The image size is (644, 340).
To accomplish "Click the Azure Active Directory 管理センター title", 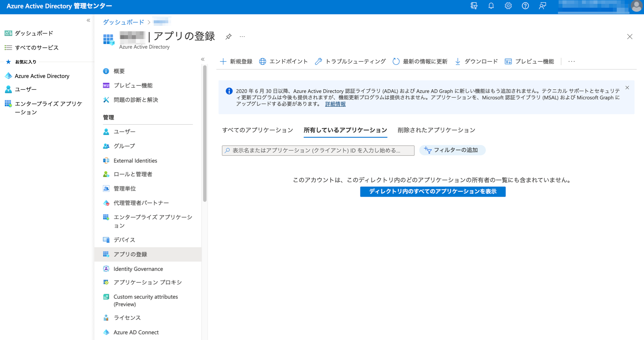I will (x=59, y=6).
